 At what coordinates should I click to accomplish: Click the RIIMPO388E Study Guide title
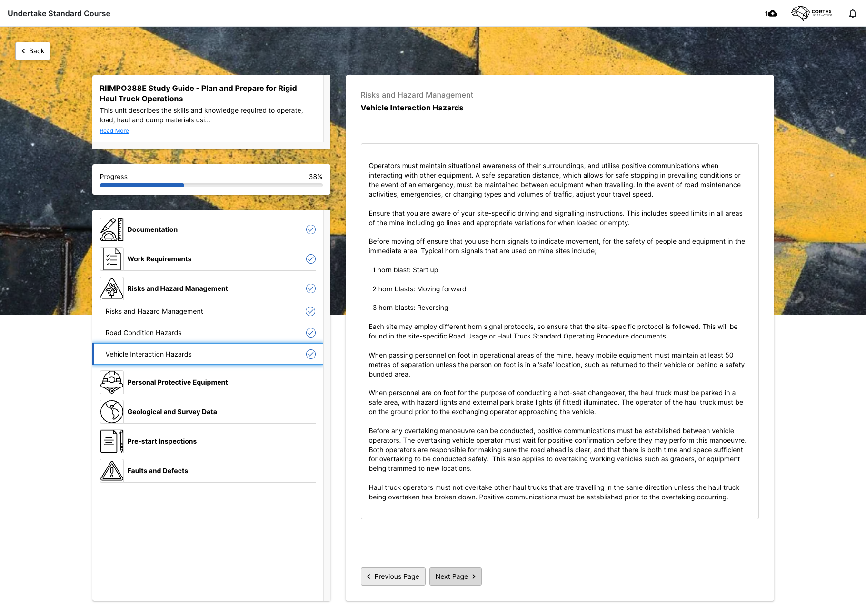point(198,93)
